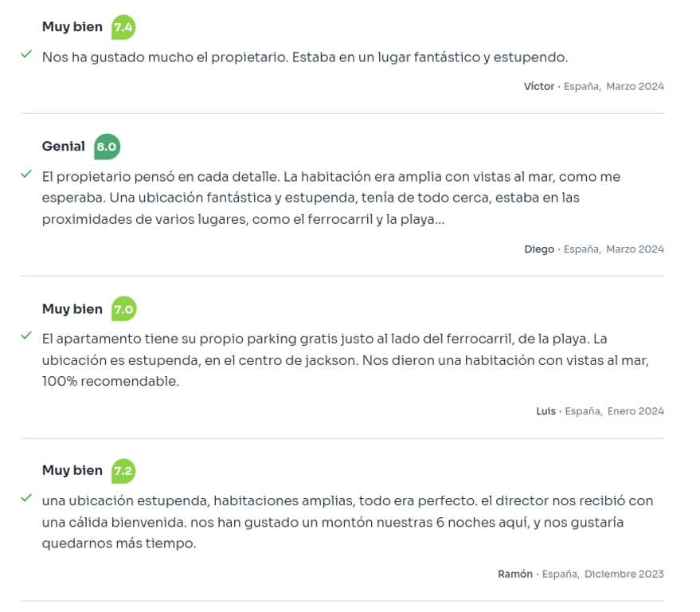This screenshot has height=612, width=700.
Task: Click the checkmark beside Luis's review
Action: (26, 335)
